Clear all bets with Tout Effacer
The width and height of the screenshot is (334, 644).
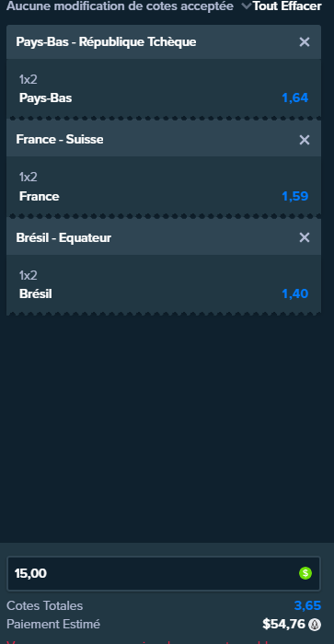coord(287,6)
